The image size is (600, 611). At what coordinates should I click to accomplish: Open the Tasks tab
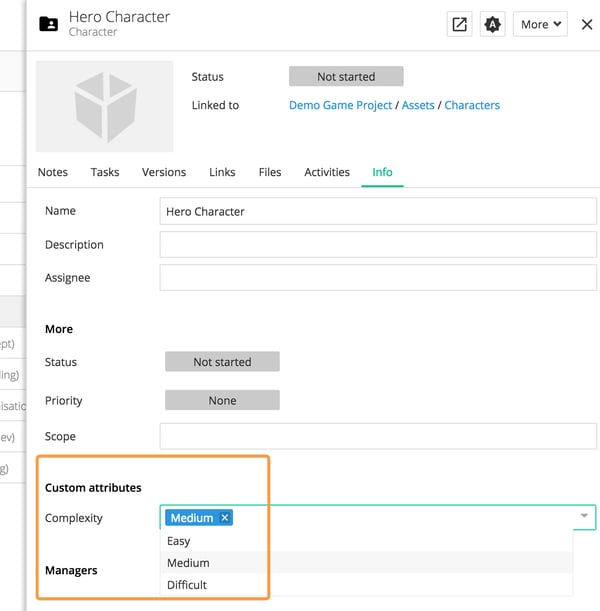click(x=105, y=172)
